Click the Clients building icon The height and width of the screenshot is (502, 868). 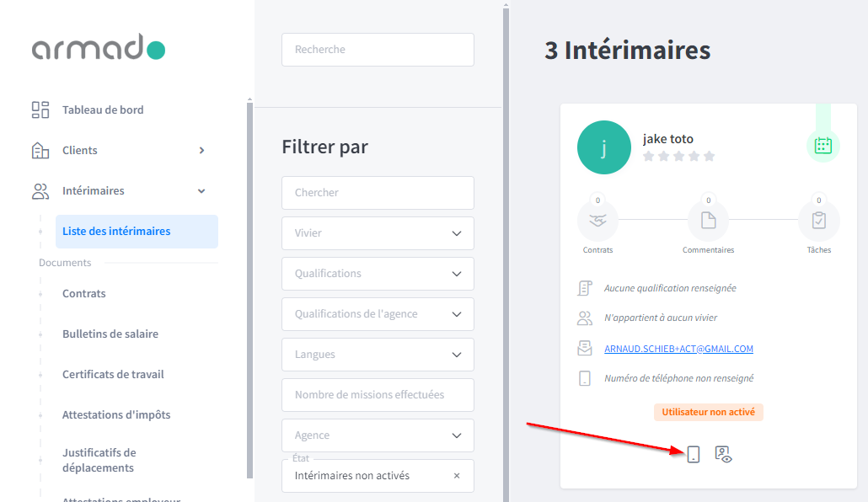pos(40,150)
